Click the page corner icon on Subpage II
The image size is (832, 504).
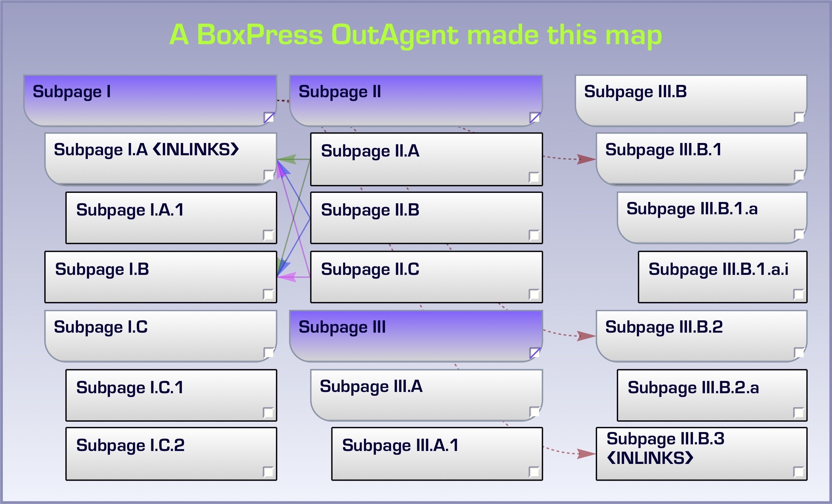[534, 118]
